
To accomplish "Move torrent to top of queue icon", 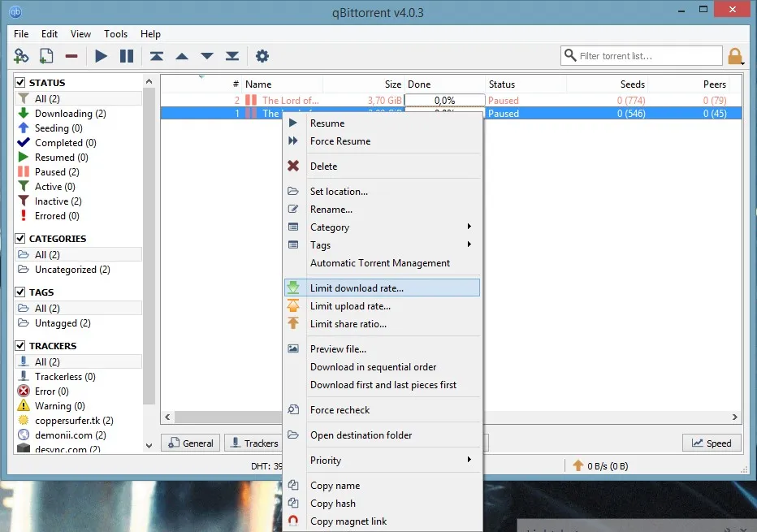I will tap(157, 56).
